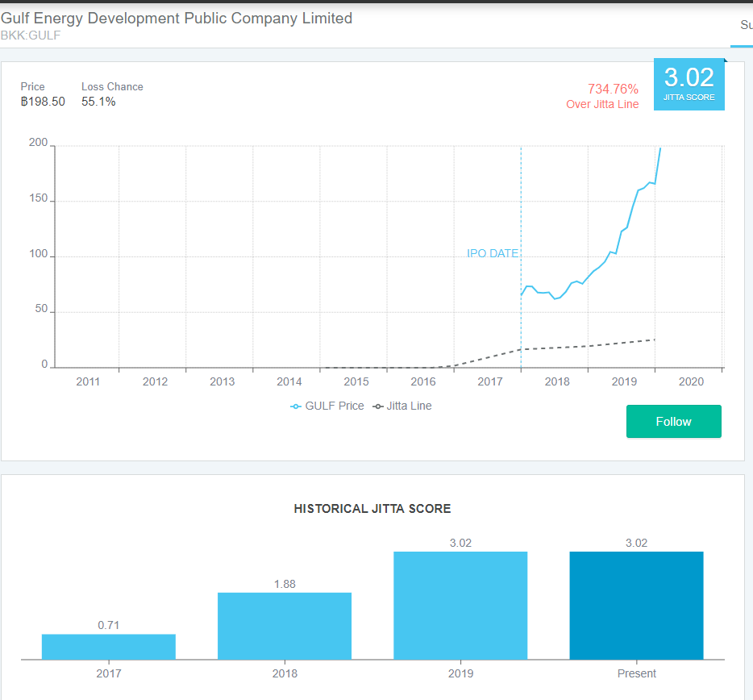Click the 2015 x-axis year label
This screenshot has height=700, width=753.
(356, 381)
